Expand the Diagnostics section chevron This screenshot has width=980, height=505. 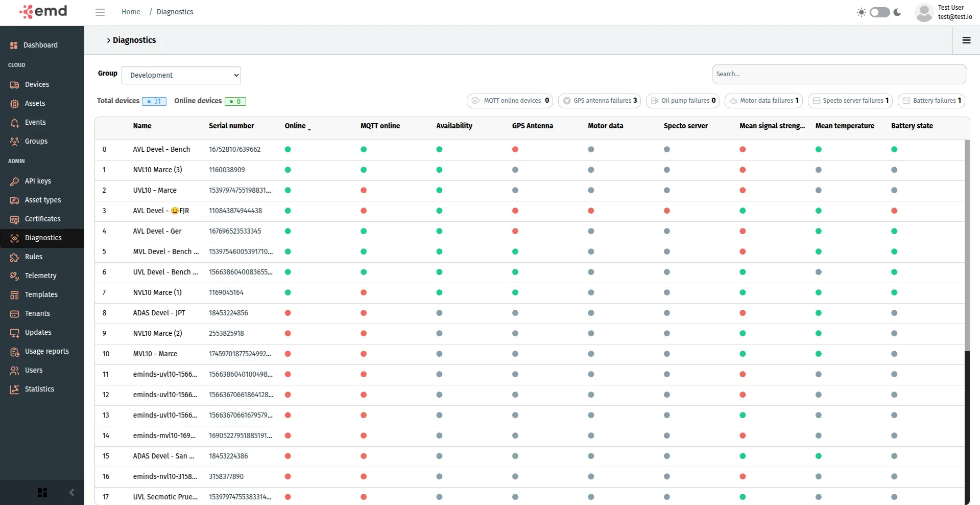point(109,40)
